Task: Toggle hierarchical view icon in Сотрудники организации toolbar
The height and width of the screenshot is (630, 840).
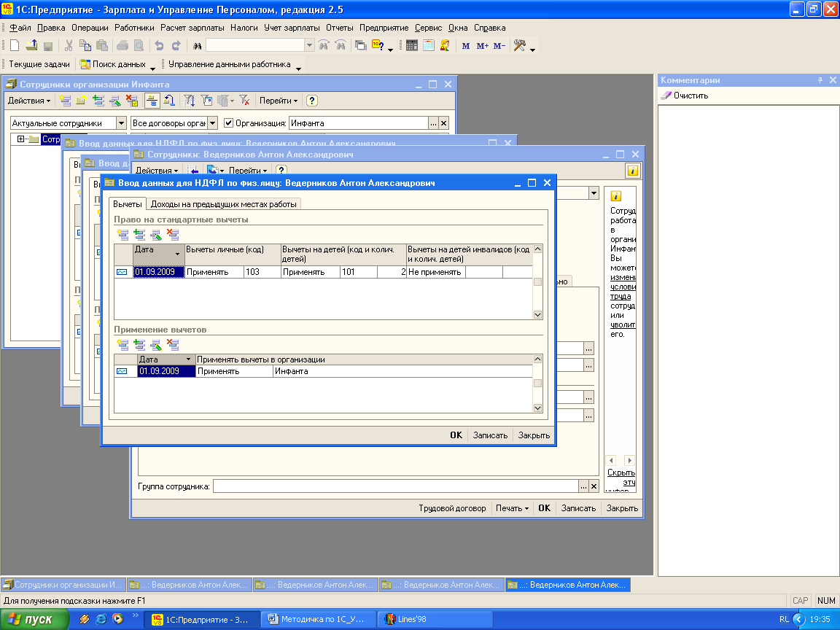Action: (152, 100)
